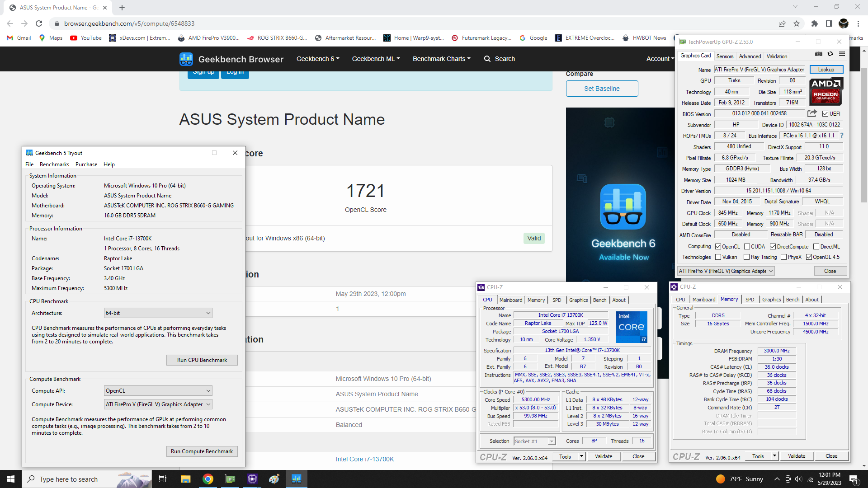This screenshot has height=488, width=868.
Task: Open the notification center icon
Action: (854, 479)
